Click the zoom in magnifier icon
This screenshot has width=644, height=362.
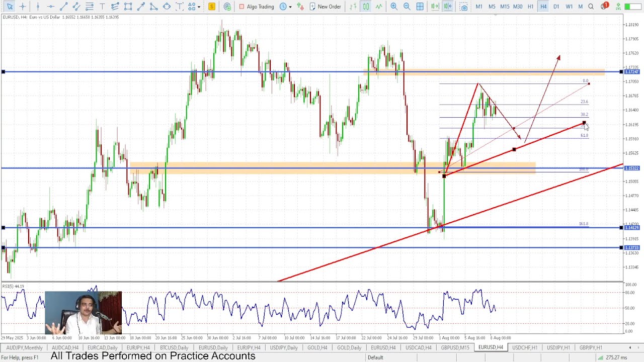394,7
